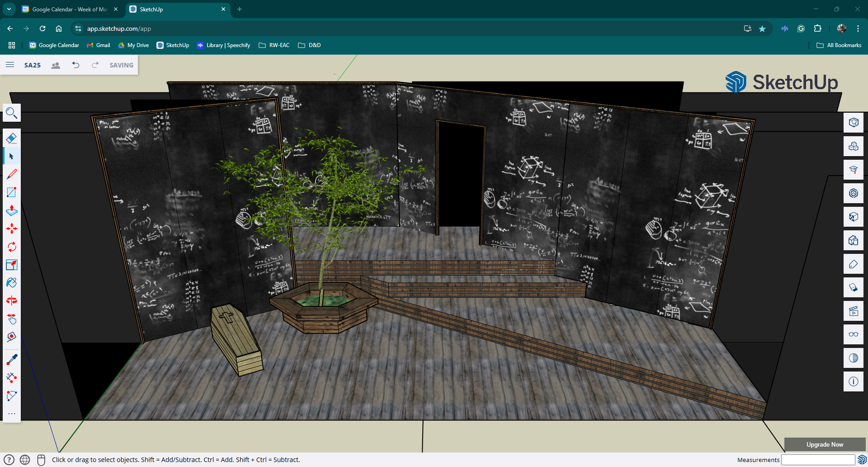Open the All Bookmarks folder

(x=839, y=45)
